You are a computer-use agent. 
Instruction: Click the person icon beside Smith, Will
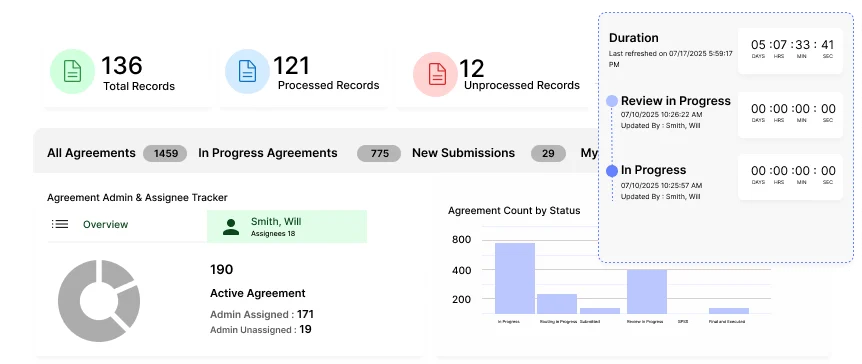231,227
